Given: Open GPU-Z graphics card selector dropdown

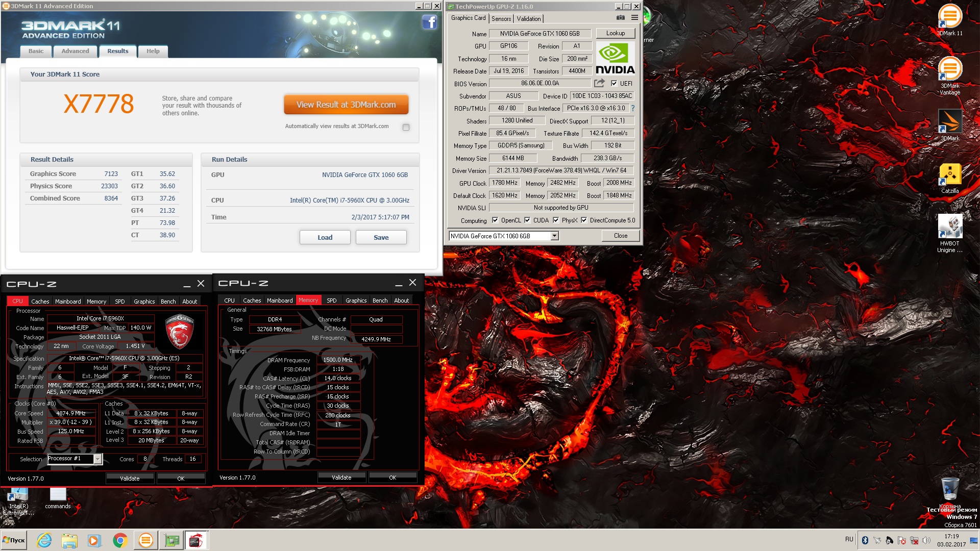Looking at the screenshot, I should click(555, 236).
